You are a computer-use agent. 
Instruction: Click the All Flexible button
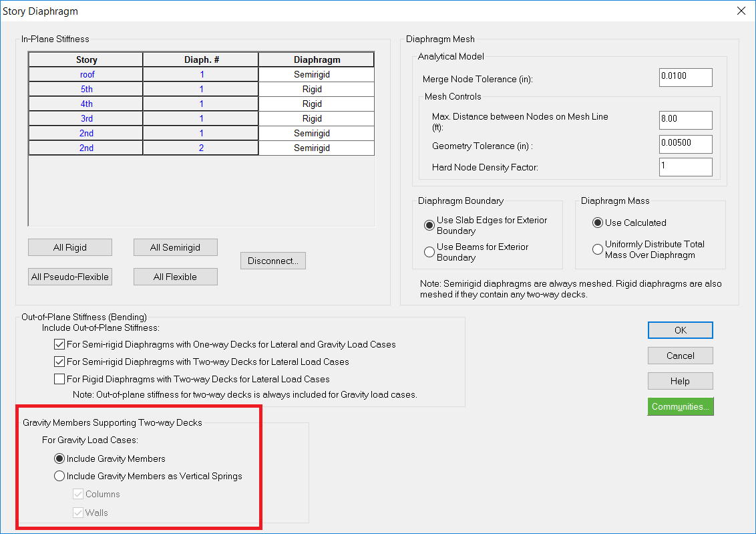point(175,277)
